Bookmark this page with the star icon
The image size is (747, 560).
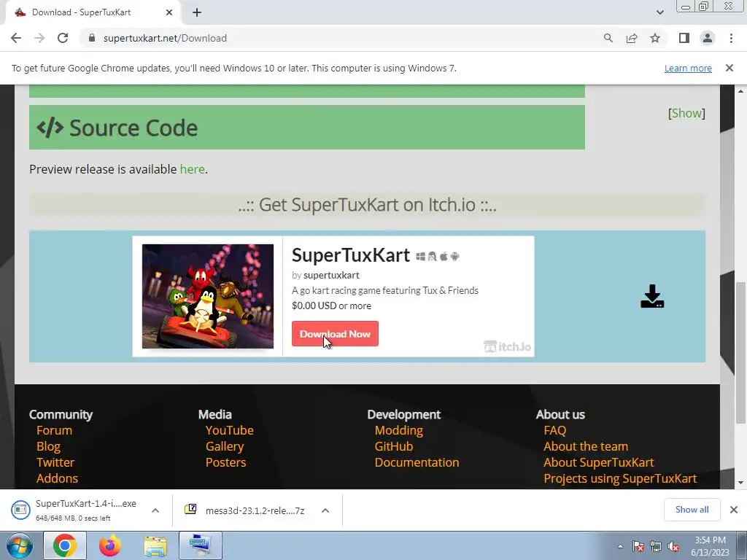pos(655,38)
